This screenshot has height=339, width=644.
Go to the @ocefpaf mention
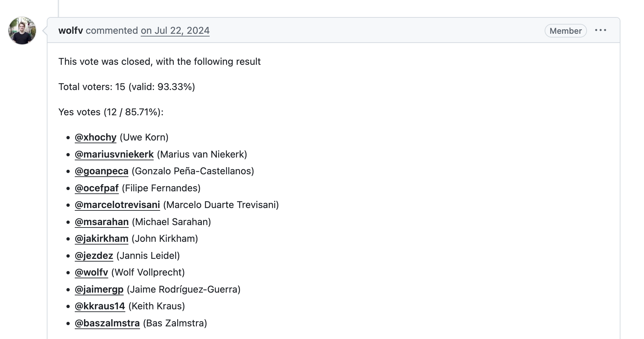[97, 188]
